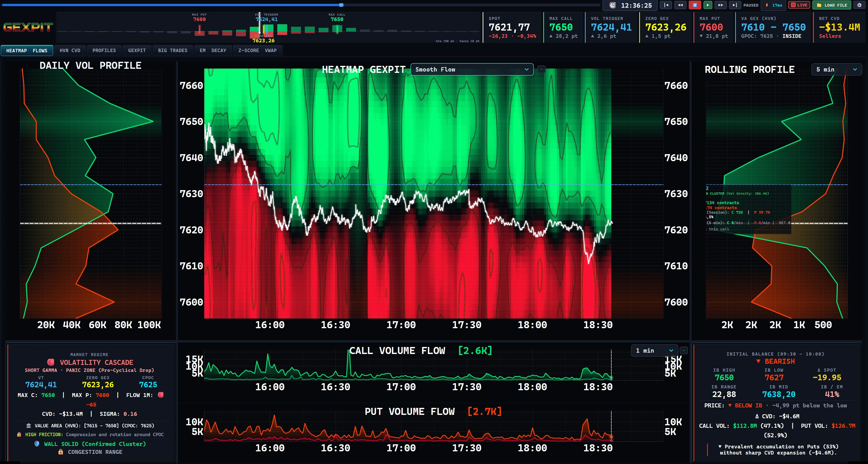Click the PUT VOLUME FLOW [2.7K] label
The height and width of the screenshot is (464, 868).
coord(433,411)
